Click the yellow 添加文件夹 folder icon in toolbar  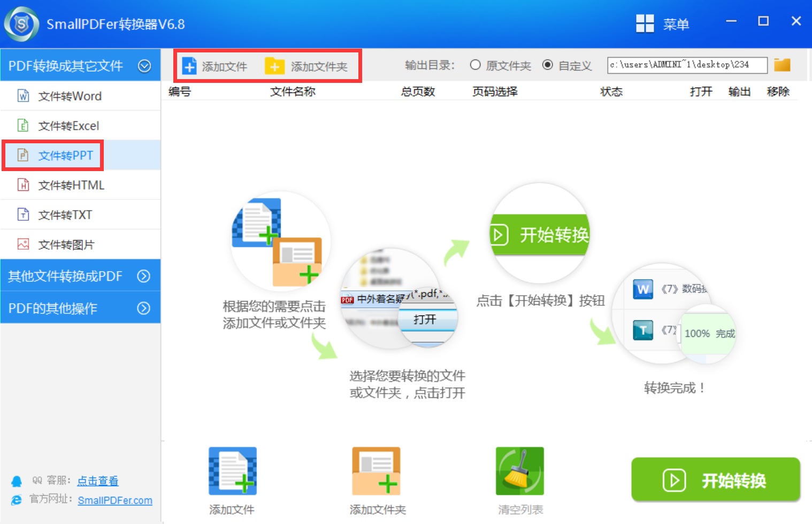[x=274, y=66]
